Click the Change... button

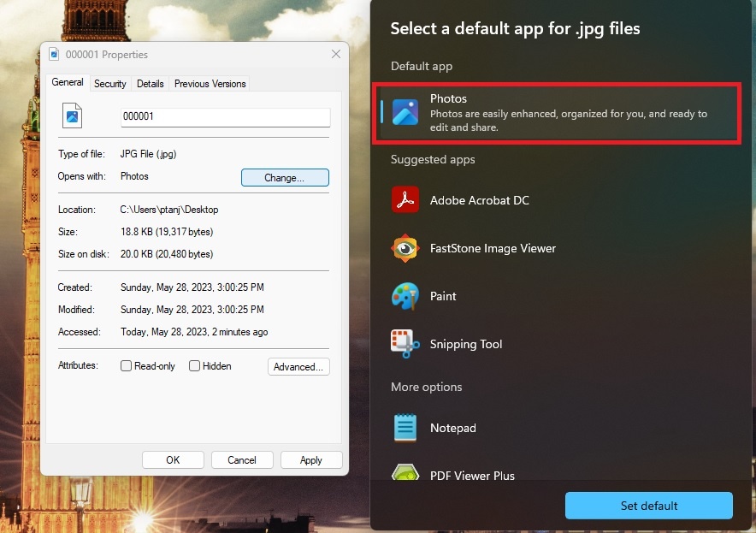(285, 177)
